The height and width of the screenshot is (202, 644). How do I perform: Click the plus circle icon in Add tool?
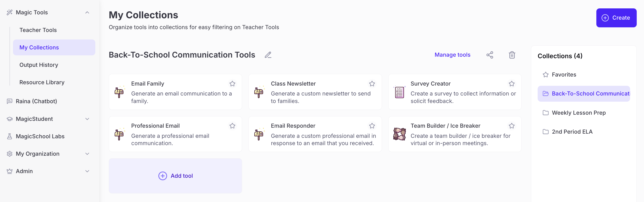coord(163,176)
